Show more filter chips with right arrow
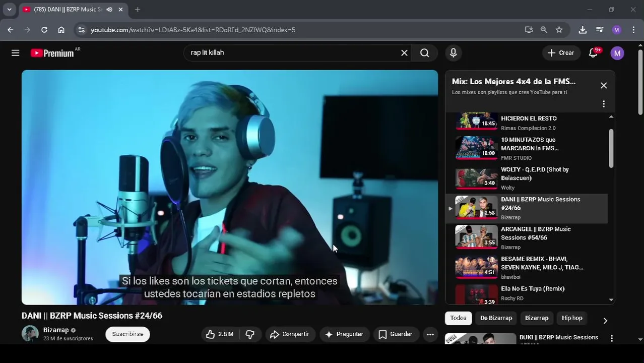This screenshot has height=363, width=644. click(x=605, y=321)
